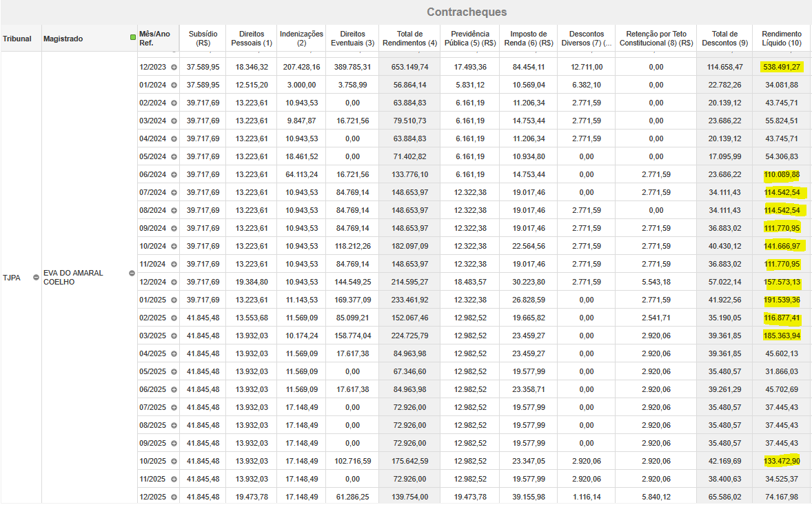This screenshot has width=812, height=505.
Task: Expand the 10/2024 row plus icon
Action: tap(174, 246)
